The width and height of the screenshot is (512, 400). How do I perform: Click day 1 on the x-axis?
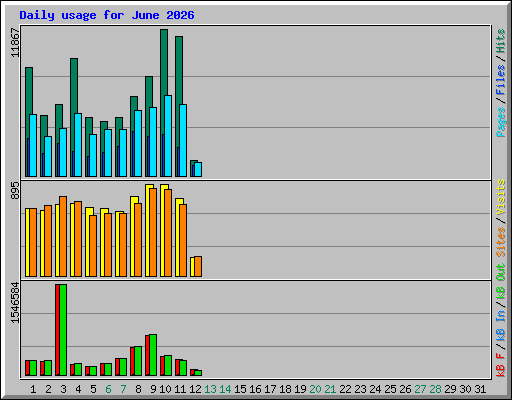tap(33, 389)
